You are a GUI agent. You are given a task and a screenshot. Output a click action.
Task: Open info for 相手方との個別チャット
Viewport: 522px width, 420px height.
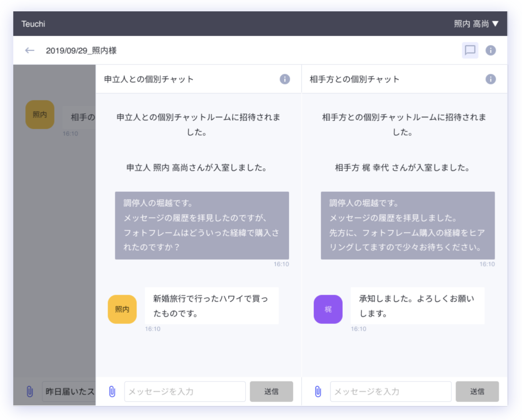(x=490, y=79)
